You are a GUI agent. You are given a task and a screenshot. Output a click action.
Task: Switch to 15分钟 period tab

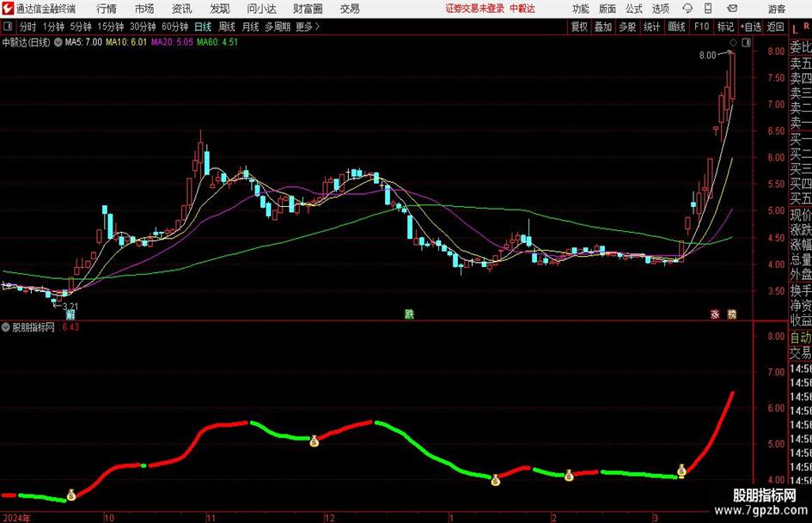tap(111, 27)
